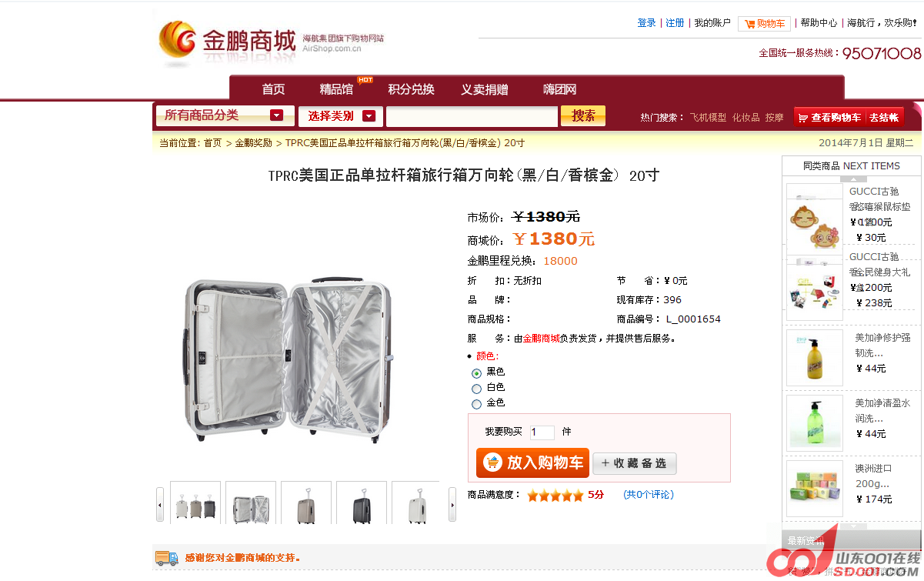This screenshot has width=924, height=581.
Task: Open the 精品馆 navigation tab
Action: [x=336, y=89]
